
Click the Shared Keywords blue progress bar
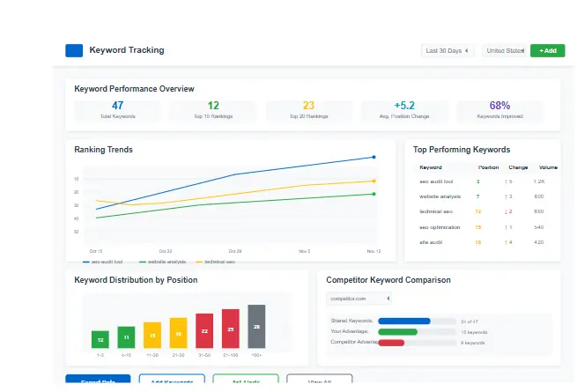point(403,321)
